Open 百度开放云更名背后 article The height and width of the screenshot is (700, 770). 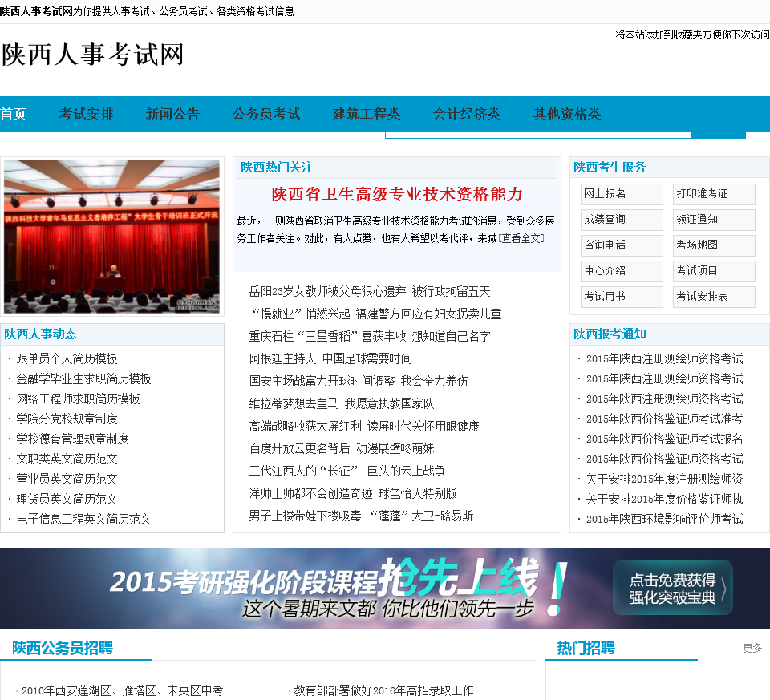299,449
